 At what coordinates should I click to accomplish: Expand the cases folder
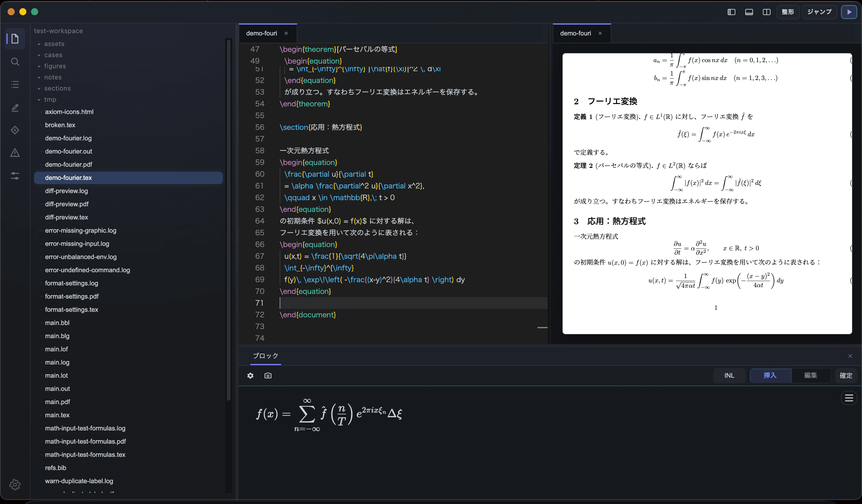click(53, 55)
